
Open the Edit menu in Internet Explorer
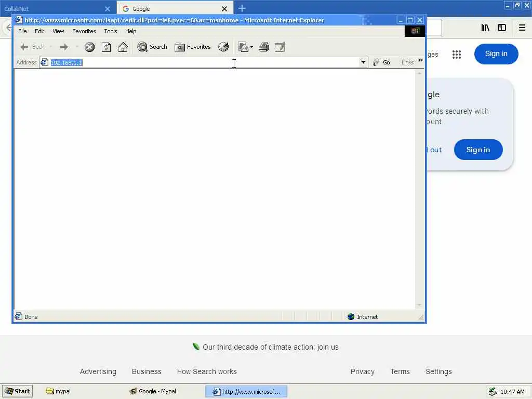[x=39, y=31]
